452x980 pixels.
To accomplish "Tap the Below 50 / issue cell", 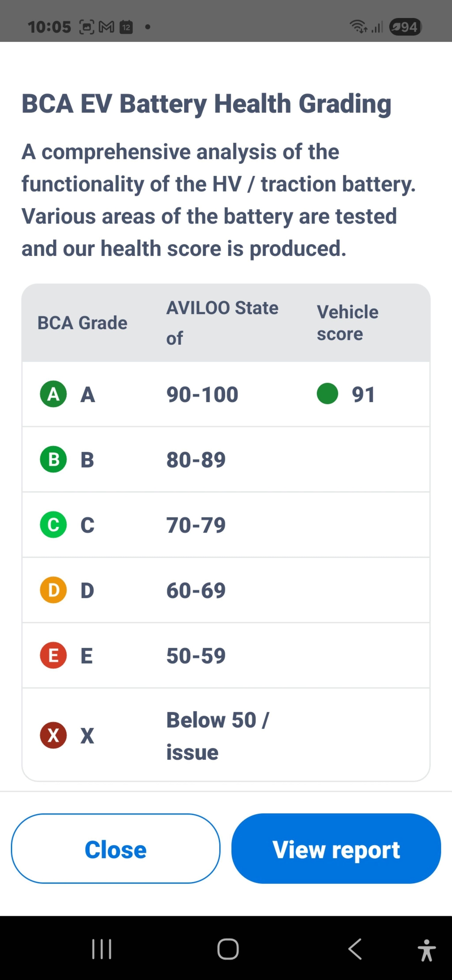I will (217, 736).
